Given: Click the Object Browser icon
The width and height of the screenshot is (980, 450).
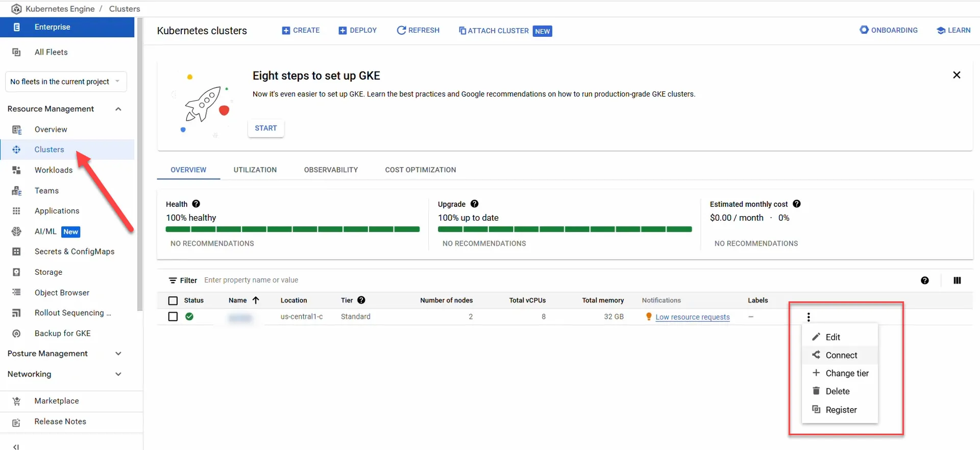Looking at the screenshot, I should 16,293.
